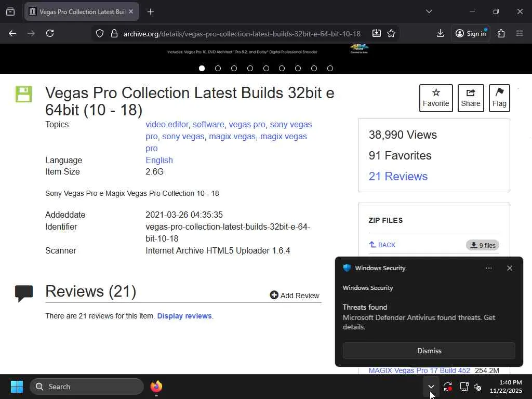
Task: Dismiss the Threats found notification
Action: 429,351
